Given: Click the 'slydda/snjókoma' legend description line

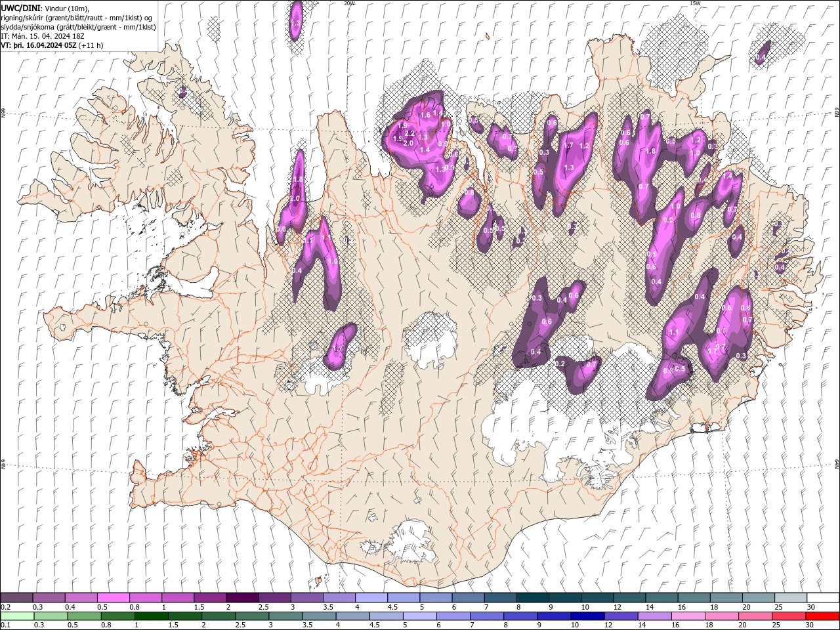Looking at the screenshot, I should (78, 27).
